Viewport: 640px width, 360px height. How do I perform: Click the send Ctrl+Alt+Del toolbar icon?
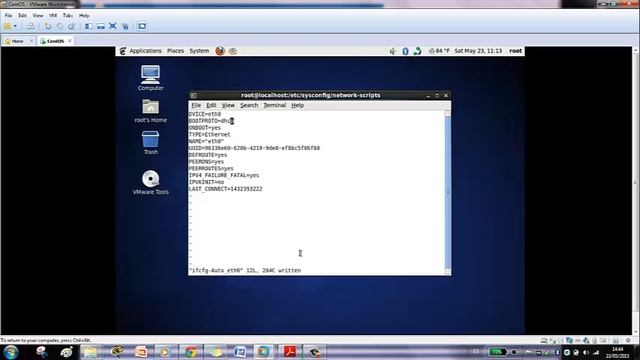[x=31, y=26]
